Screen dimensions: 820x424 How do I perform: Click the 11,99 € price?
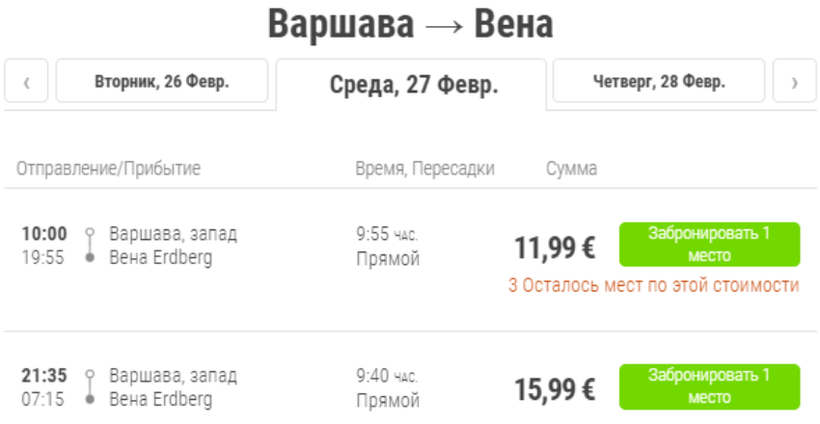coord(555,247)
